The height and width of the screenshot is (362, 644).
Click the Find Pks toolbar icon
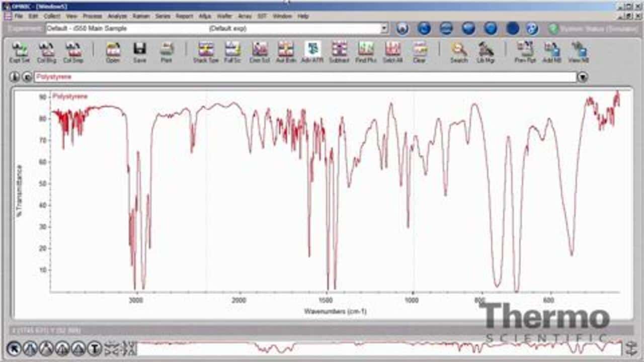pyautogui.click(x=366, y=52)
